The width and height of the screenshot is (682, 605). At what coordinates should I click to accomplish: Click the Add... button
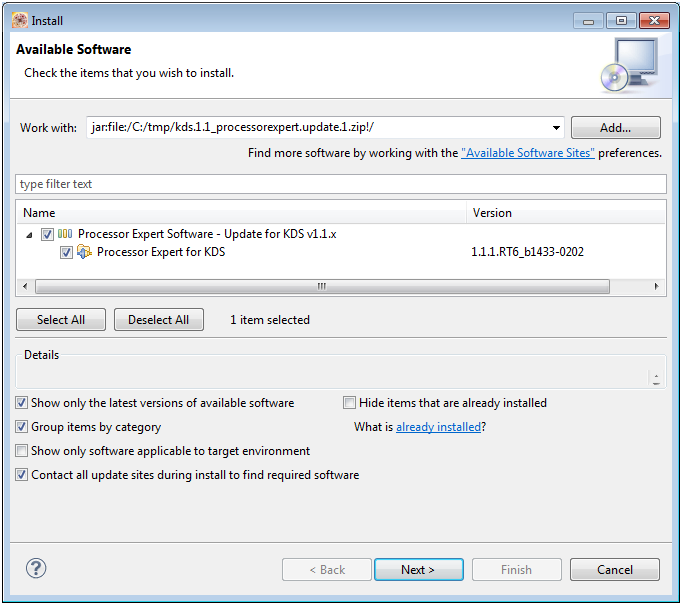pos(615,127)
